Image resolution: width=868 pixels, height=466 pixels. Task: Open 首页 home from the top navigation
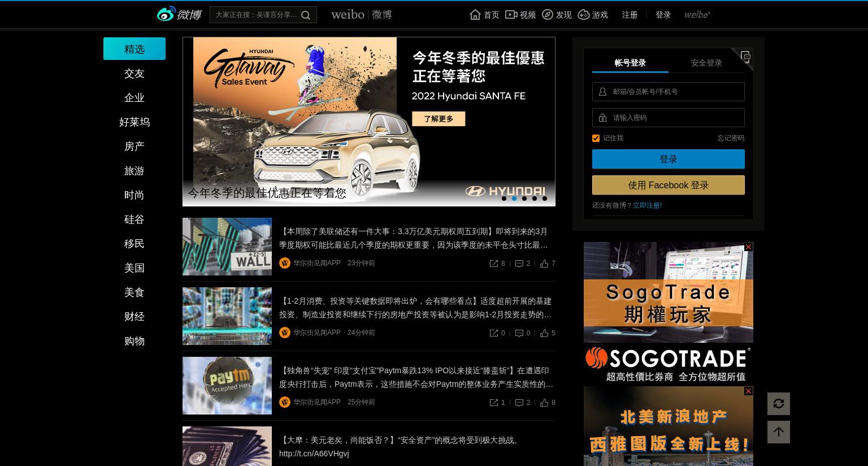(484, 15)
